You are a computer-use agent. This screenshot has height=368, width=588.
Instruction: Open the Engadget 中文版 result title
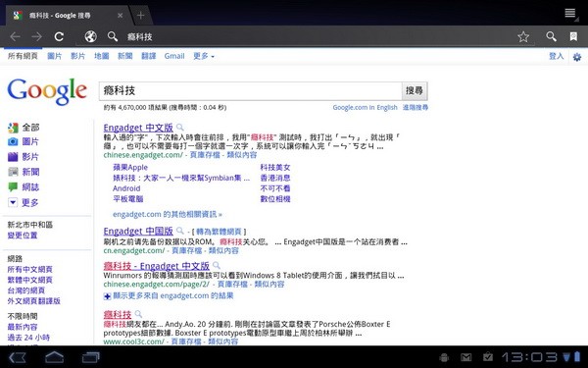tap(138, 128)
